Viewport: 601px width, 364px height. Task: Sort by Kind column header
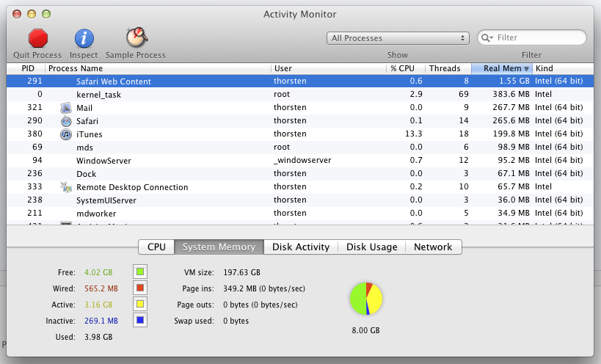click(563, 68)
